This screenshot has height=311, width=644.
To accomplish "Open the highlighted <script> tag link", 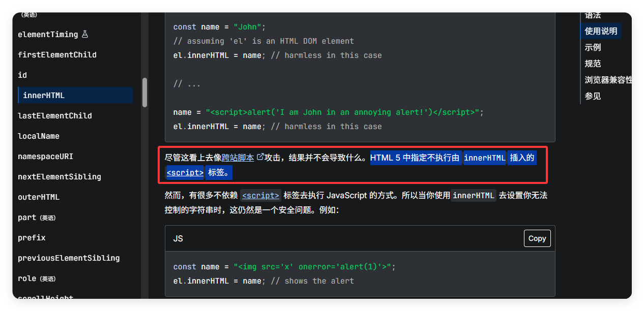I will (185, 173).
